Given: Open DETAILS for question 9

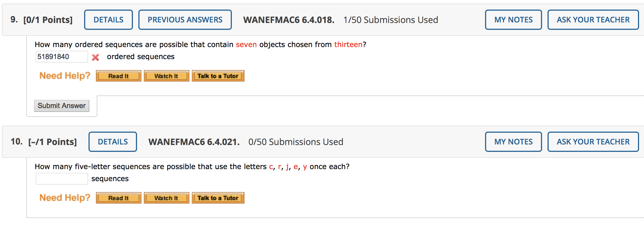Looking at the screenshot, I should [x=108, y=20].
